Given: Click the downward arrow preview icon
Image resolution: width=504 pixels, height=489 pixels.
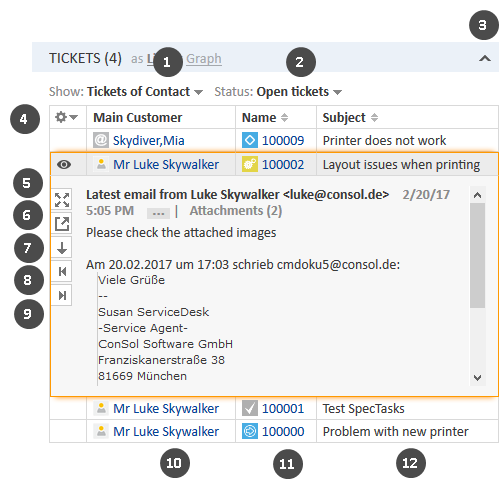Looking at the screenshot, I should pyautogui.click(x=62, y=248).
